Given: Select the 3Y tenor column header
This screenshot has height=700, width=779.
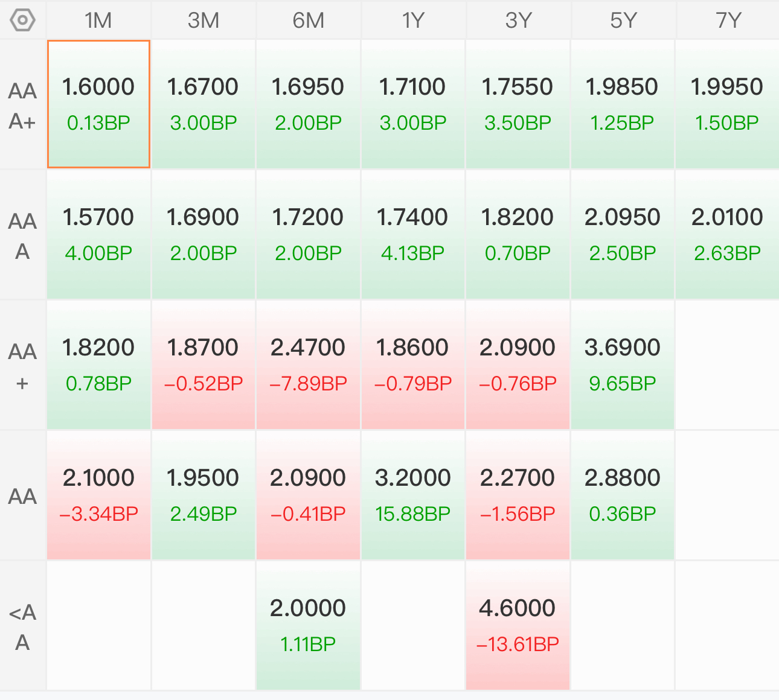Looking at the screenshot, I should coord(518,21).
